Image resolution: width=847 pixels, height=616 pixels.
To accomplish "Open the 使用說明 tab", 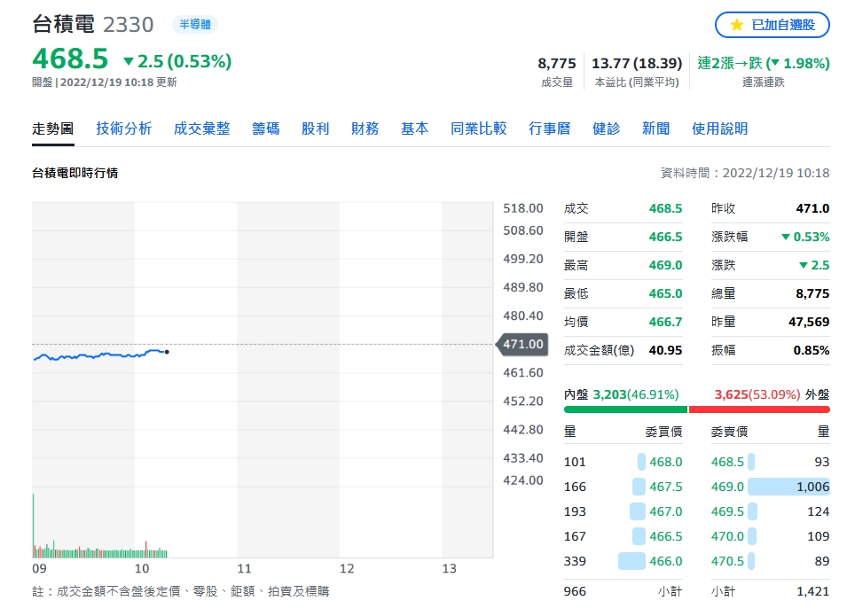I will (x=719, y=129).
